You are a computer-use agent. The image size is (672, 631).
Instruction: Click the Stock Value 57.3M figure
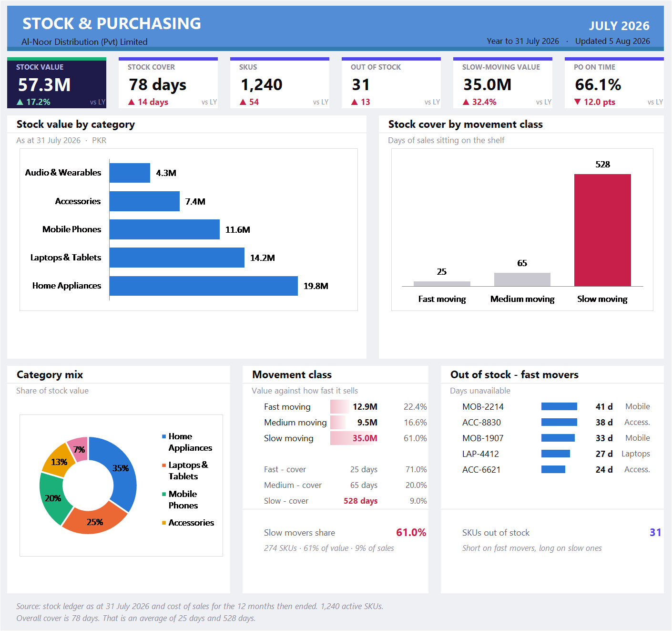pos(44,85)
